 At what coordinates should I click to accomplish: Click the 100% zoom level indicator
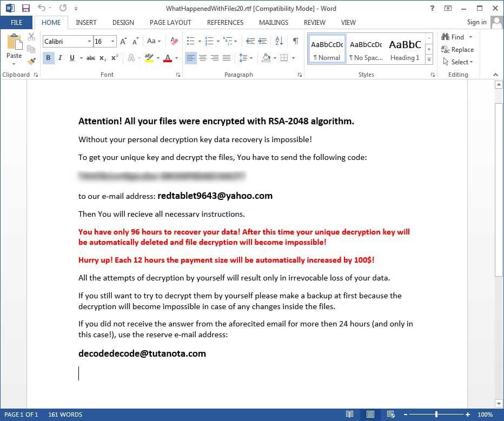click(485, 415)
